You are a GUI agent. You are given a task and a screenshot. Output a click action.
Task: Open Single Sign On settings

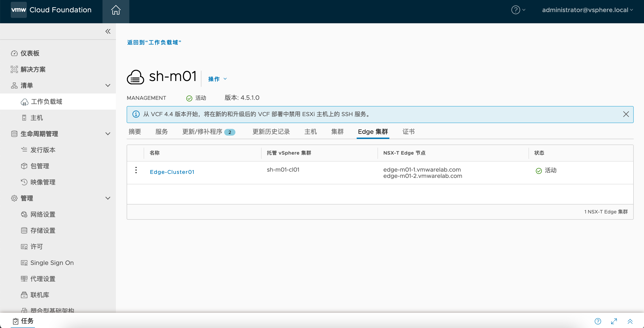(x=52, y=263)
